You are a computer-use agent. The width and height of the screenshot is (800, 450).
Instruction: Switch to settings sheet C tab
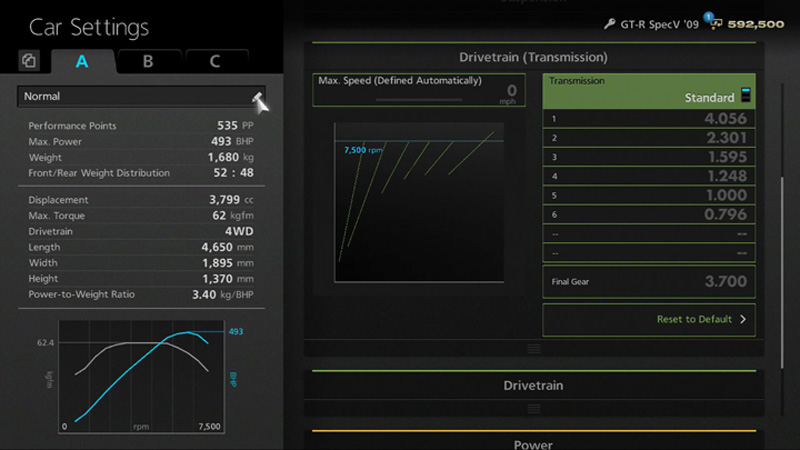click(x=214, y=61)
